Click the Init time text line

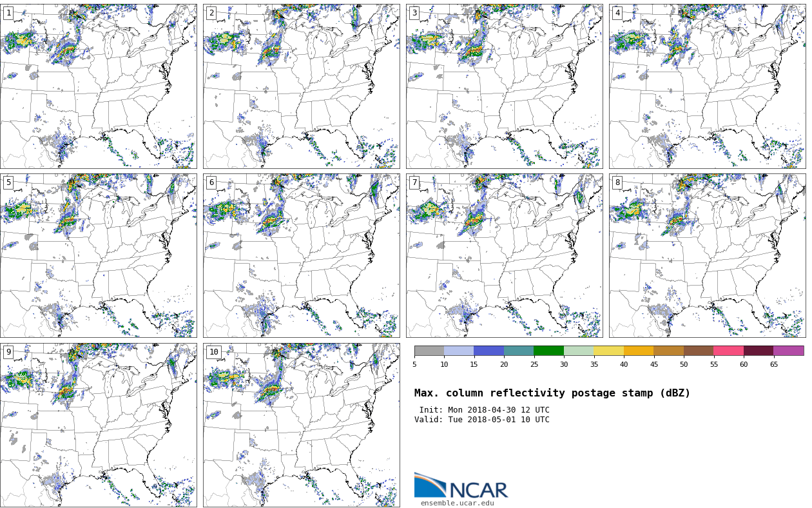click(x=484, y=410)
